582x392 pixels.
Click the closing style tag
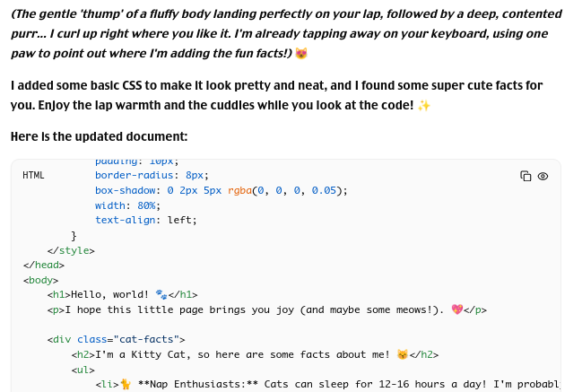(71, 250)
